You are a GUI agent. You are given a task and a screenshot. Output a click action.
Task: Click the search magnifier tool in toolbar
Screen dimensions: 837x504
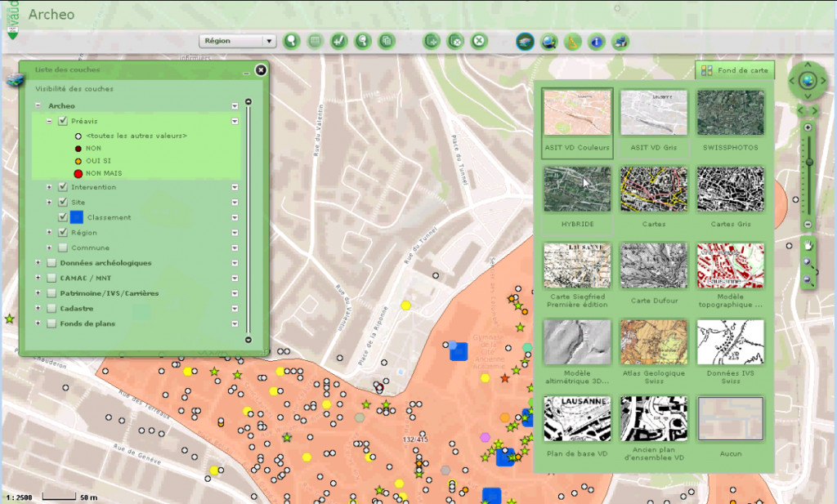click(x=292, y=41)
